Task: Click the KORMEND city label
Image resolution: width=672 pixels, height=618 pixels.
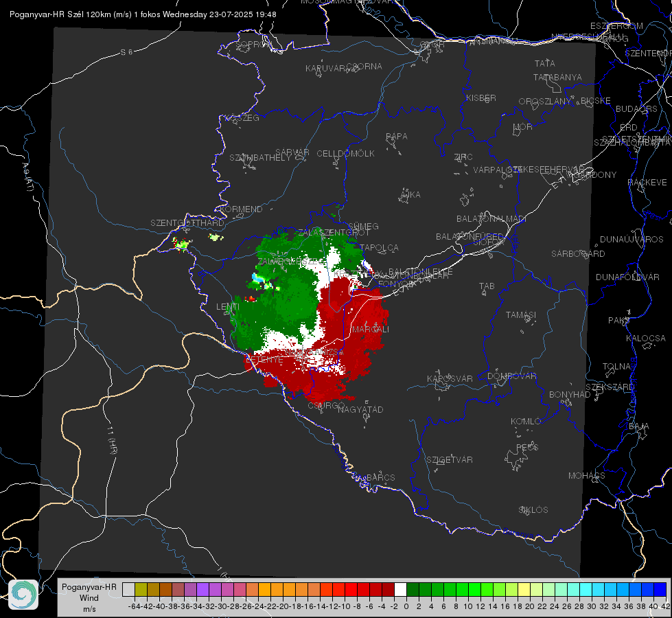Action: (x=240, y=209)
